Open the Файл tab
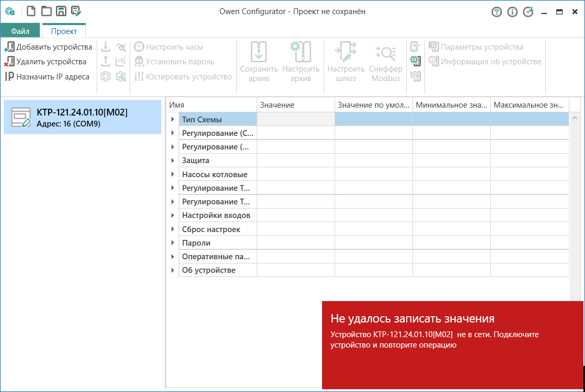This screenshot has height=392, width=585. (20, 31)
